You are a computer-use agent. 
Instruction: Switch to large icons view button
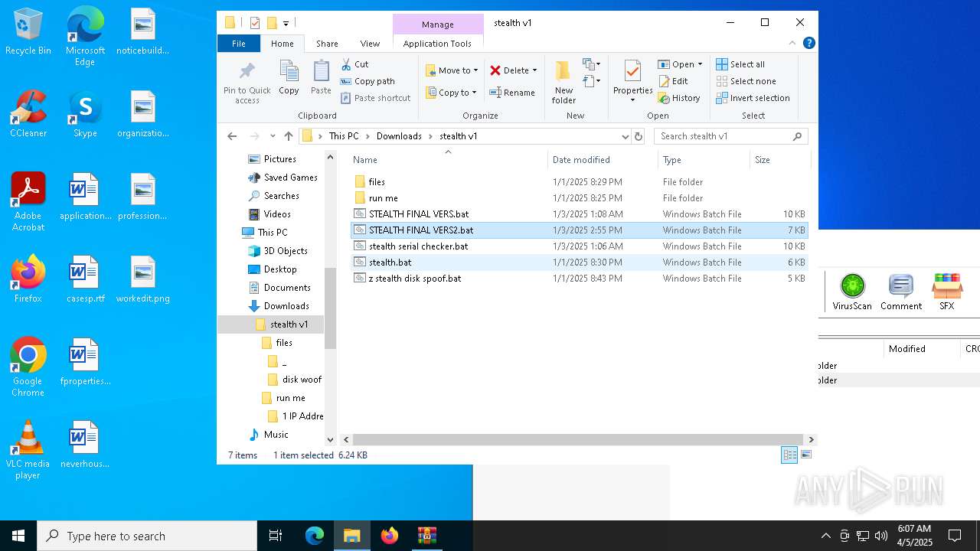(805, 455)
